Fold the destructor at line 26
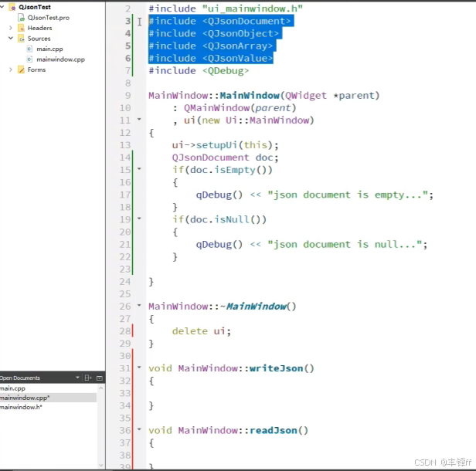The image size is (476, 471). coord(139,306)
